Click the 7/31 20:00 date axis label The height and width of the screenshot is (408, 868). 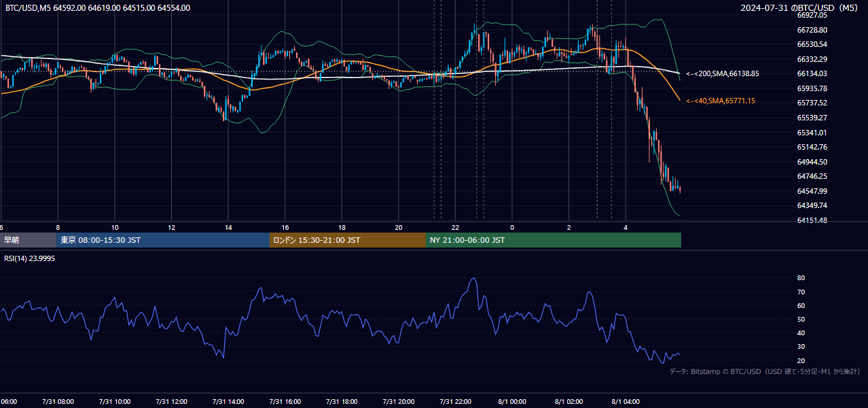pyautogui.click(x=399, y=402)
